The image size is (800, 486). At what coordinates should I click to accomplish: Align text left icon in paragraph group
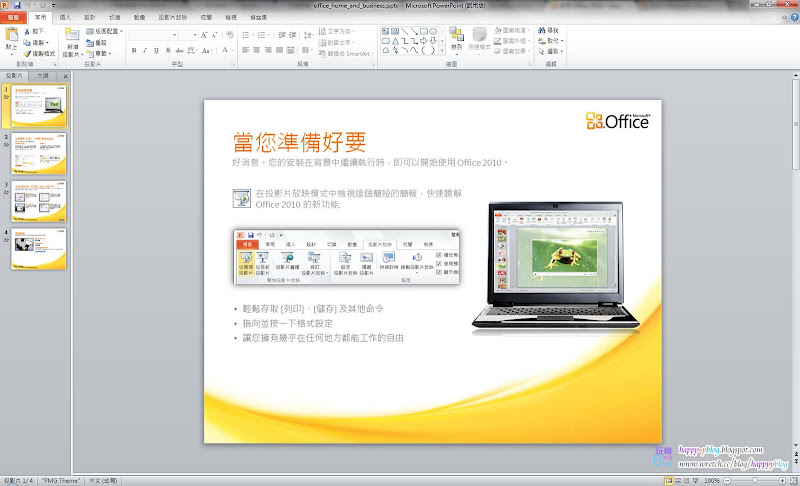point(245,50)
